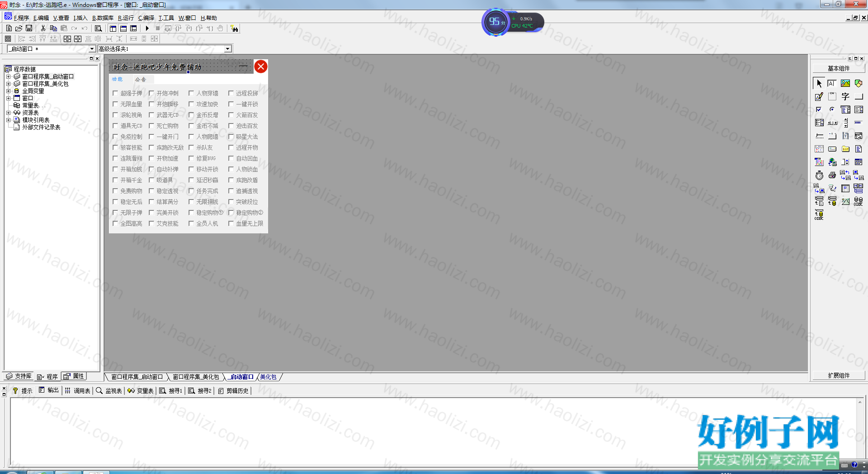Select the label 字 component
The width and height of the screenshot is (868, 474).
point(845,96)
